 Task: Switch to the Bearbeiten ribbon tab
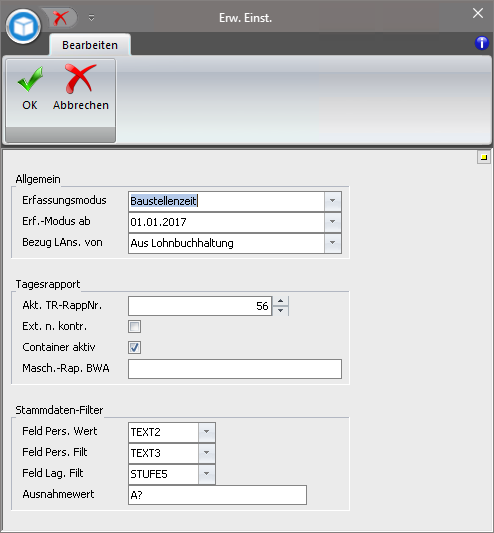pos(90,45)
